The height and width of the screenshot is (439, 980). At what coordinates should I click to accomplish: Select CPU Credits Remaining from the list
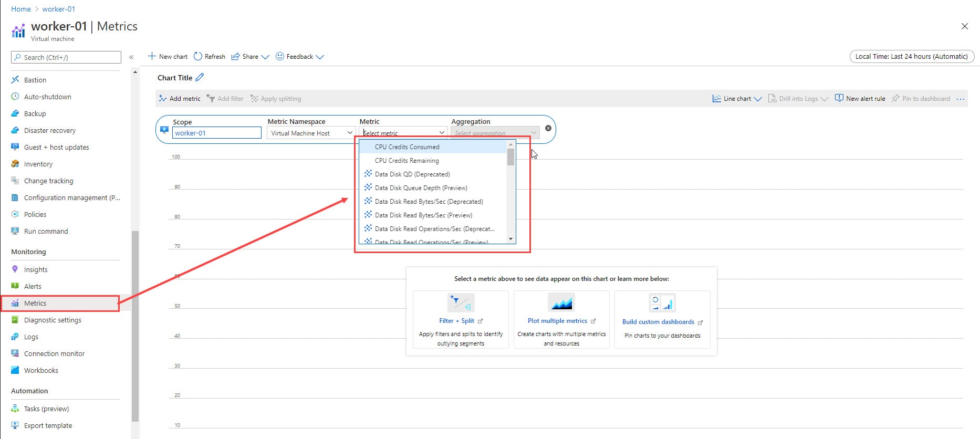point(406,161)
